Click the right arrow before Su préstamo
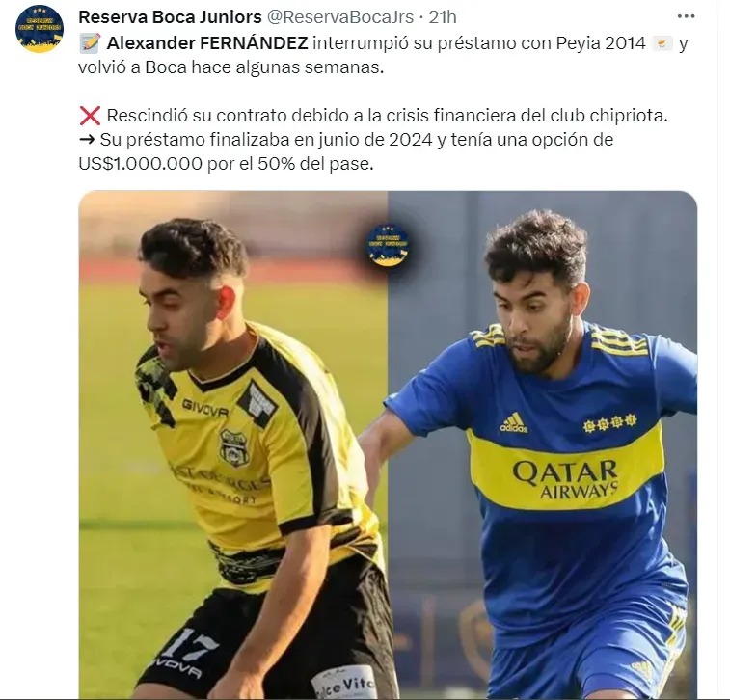 tap(87, 140)
